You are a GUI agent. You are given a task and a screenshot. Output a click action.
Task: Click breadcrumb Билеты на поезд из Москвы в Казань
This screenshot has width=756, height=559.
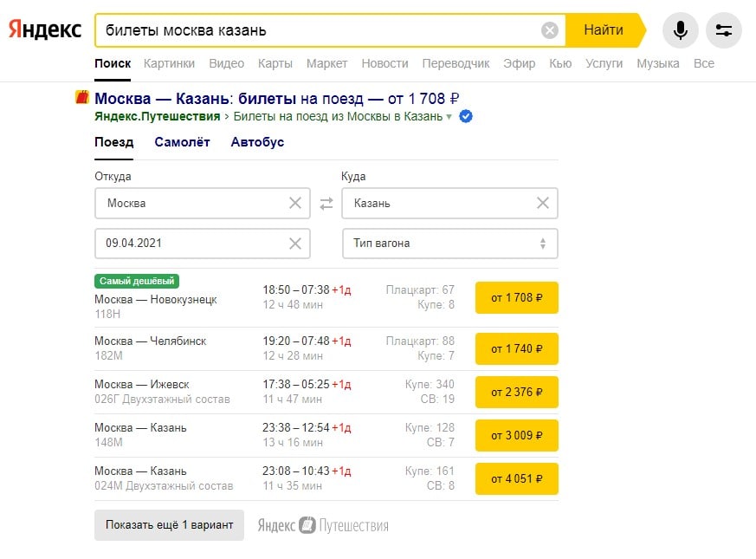pyautogui.click(x=338, y=116)
